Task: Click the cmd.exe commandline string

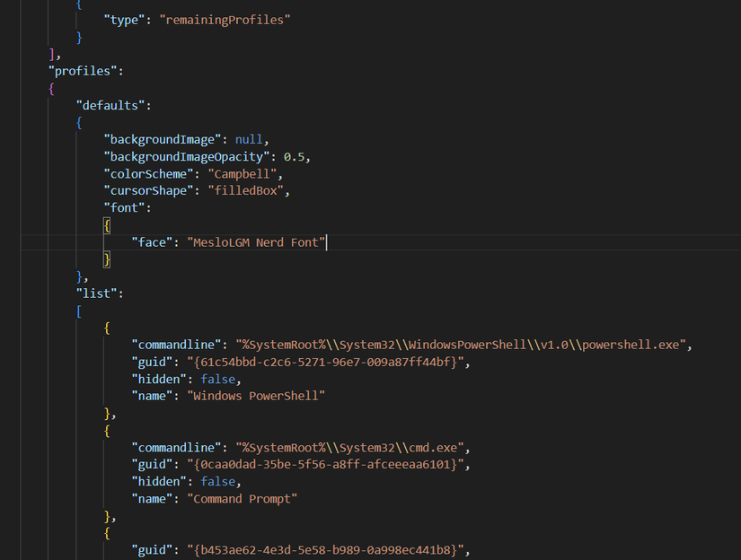Action: click(x=349, y=448)
